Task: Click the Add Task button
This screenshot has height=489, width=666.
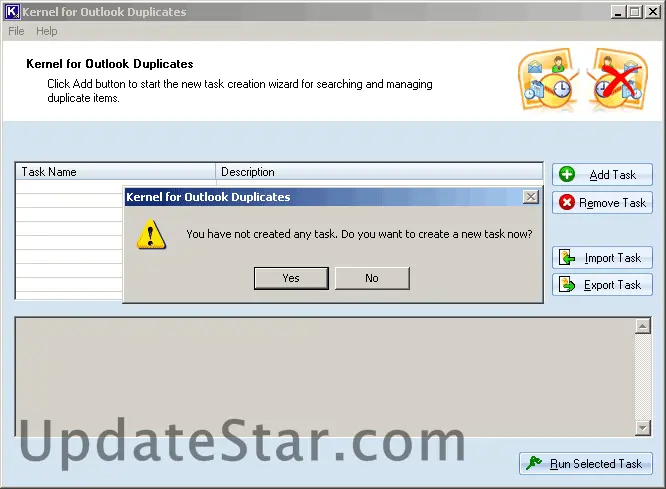Action: pyautogui.click(x=602, y=175)
